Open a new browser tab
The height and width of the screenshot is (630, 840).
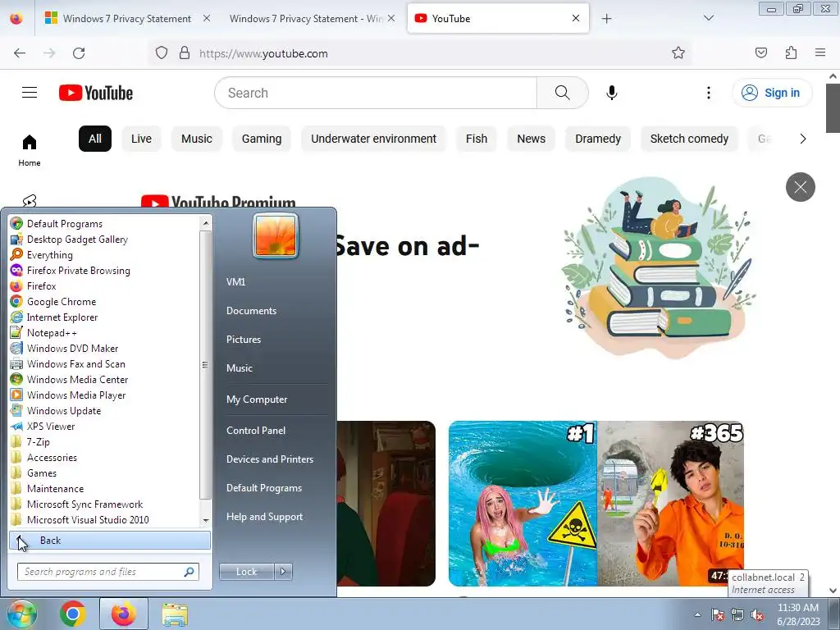point(606,19)
